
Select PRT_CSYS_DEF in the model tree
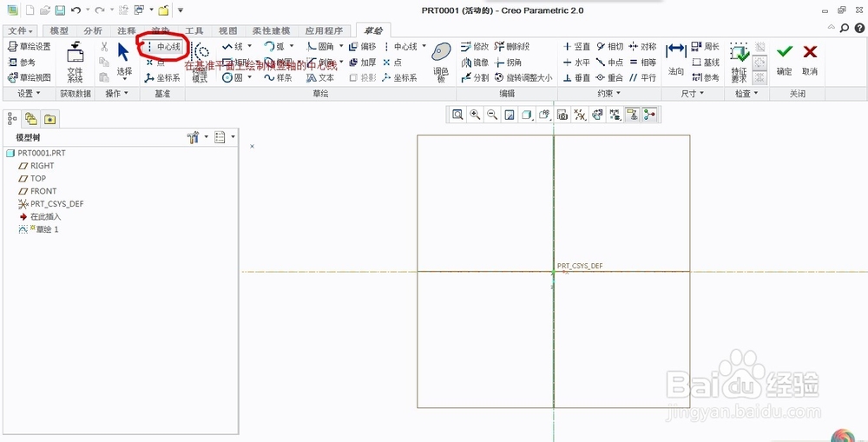(x=51, y=204)
